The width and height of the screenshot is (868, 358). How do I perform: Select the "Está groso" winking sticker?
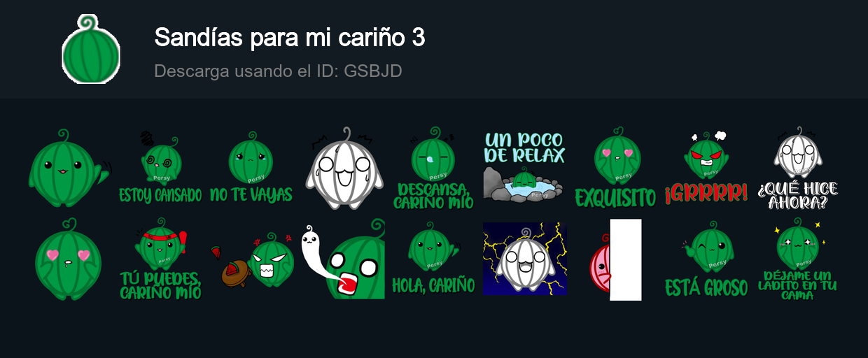pyautogui.click(x=706, y=259)
